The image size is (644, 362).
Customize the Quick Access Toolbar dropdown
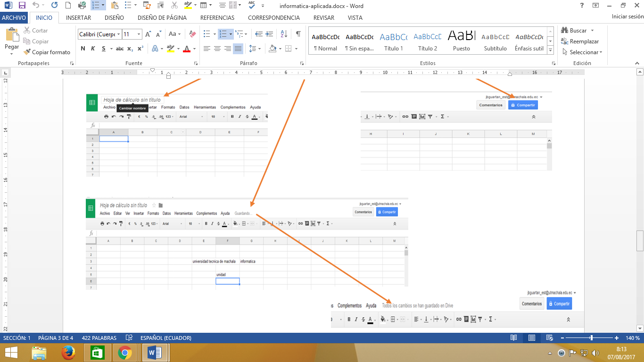pos(263,6)
